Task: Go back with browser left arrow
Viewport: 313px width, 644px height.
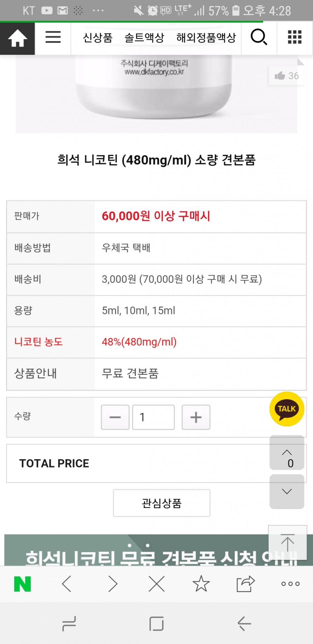Action: pos(67,584)
